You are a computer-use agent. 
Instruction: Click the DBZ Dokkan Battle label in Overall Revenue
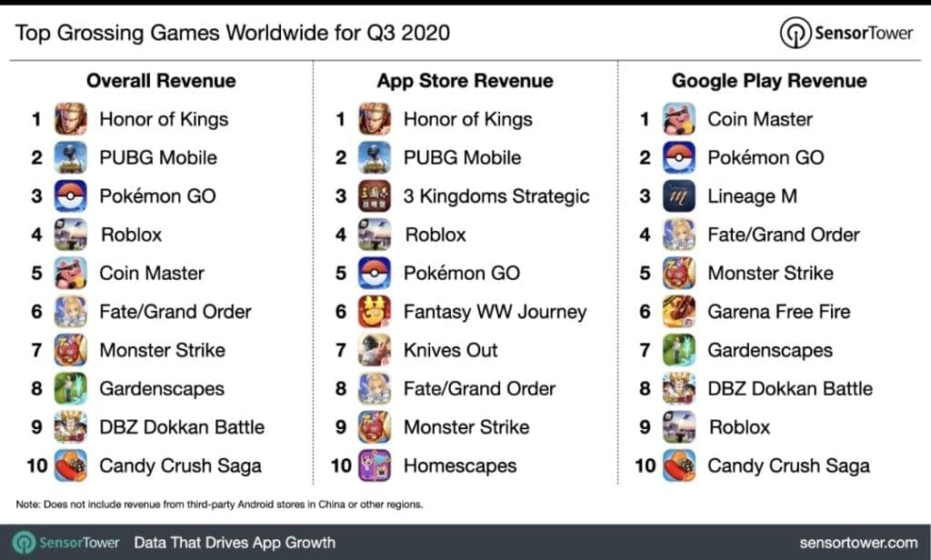[x=182, y=426]
